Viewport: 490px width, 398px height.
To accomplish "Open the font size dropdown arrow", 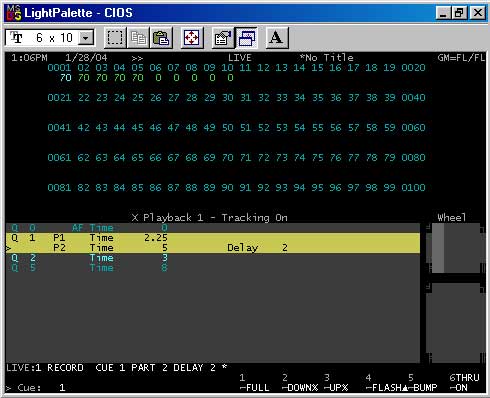I will (x=86, y=38).
